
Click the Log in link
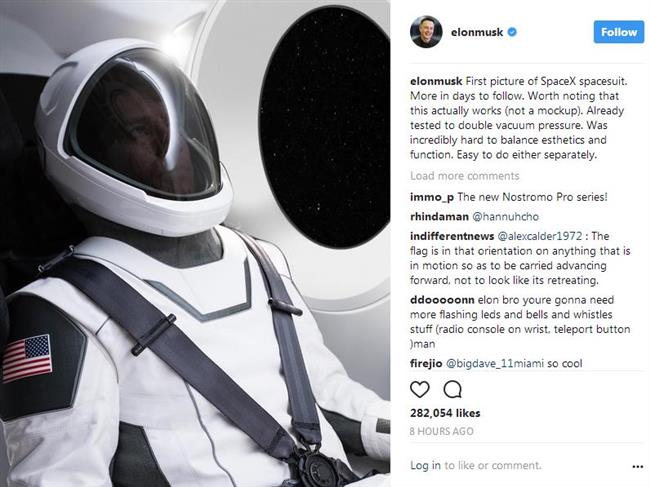click(425, 465)
